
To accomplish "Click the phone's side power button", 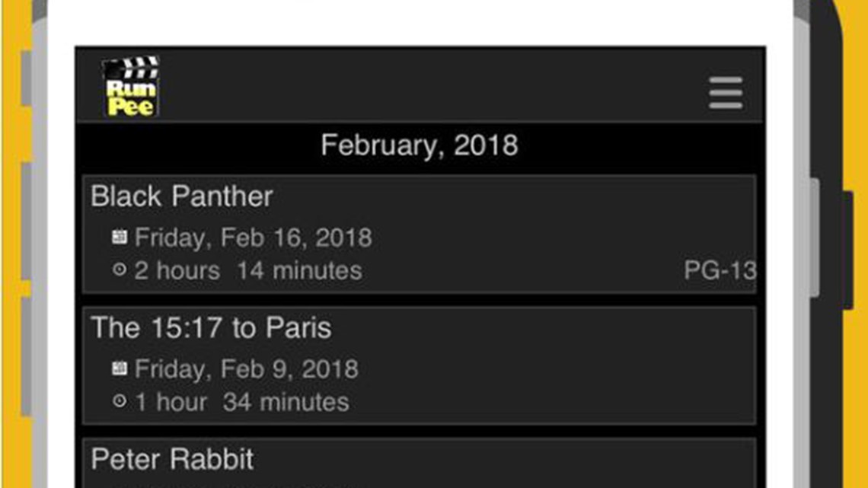I will tap(847, 250).
